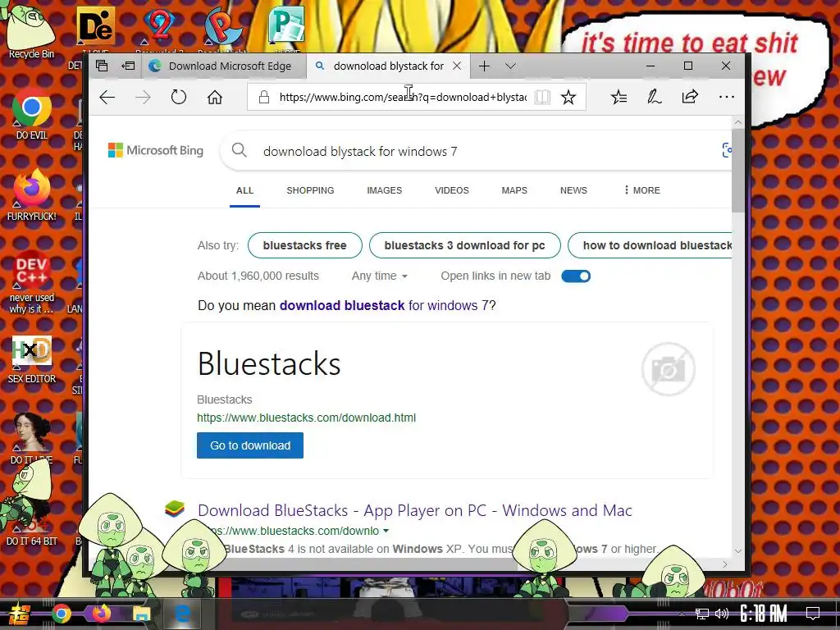840x630 pixels.
Task: Toggle Open links in new tab switch
Action: coord(576,276)
